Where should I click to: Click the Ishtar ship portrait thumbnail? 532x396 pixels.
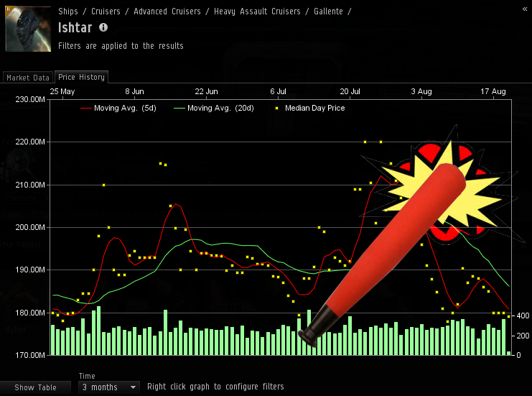pyautogui.click(x=28, y=29)
